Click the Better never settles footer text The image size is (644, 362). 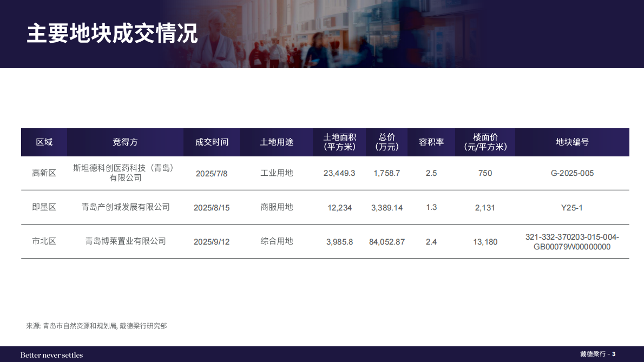[x=52, y=355]
